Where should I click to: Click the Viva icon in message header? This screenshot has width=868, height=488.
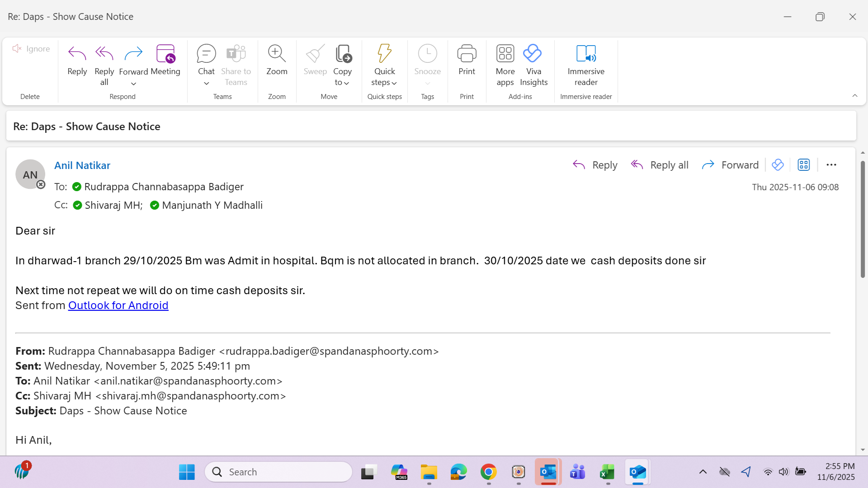coord(778,165)
